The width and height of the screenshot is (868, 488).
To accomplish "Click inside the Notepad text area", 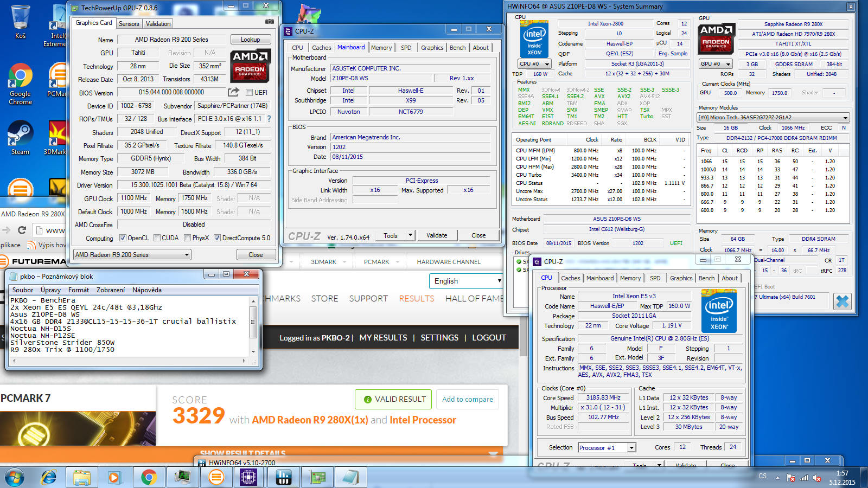I will click(x=129, y=325).
